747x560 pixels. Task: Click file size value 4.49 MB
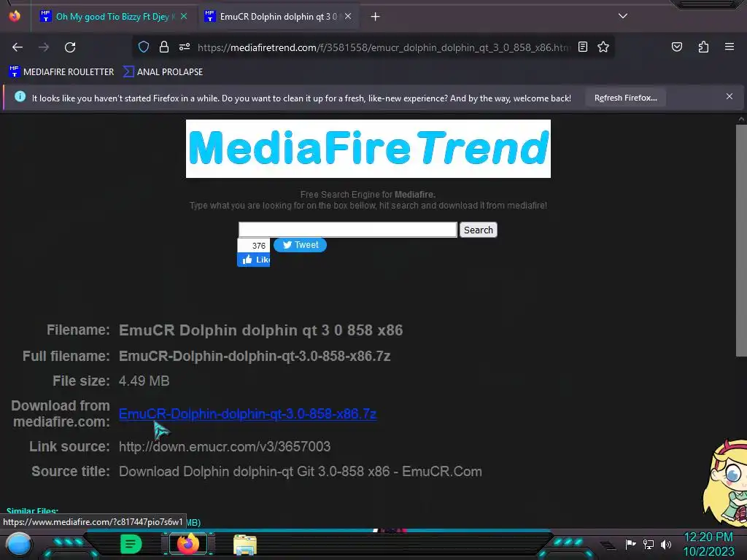click(144, 381)
